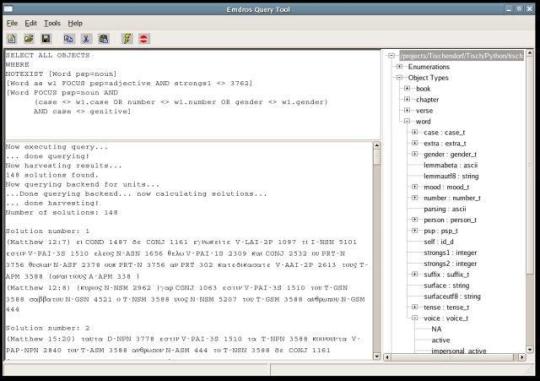Image resolution: width=540 pixels, height=381 pixels.
Task: Click the scroll-up arrow of the results pane
Action: (x=377, y=145)
